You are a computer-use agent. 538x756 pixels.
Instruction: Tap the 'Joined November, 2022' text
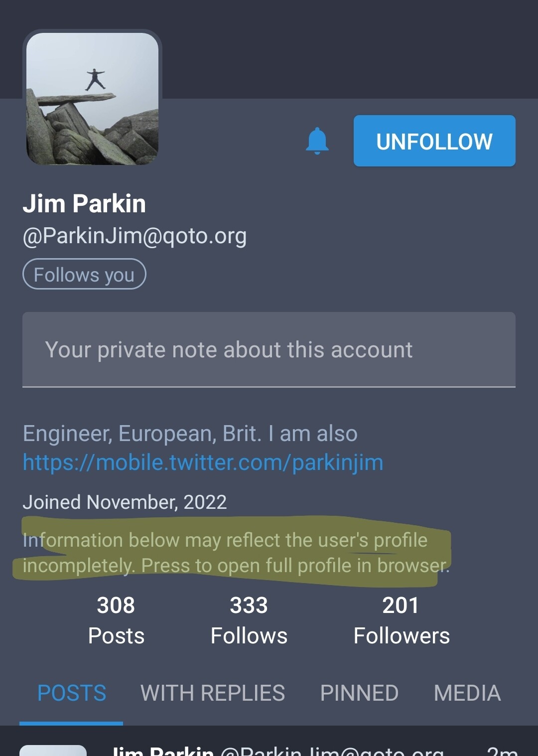coord(125,502)
